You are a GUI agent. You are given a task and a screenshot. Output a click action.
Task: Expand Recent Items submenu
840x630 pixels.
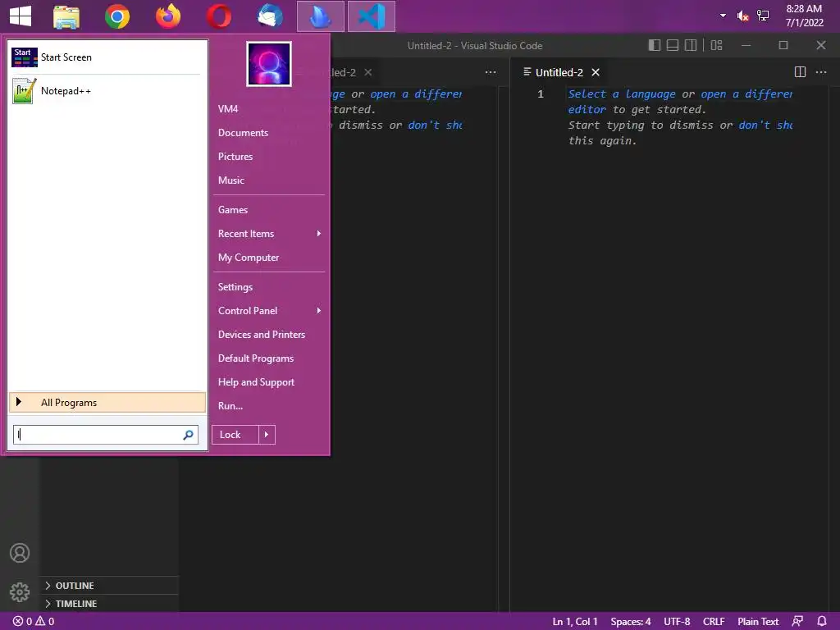[269, 234]
